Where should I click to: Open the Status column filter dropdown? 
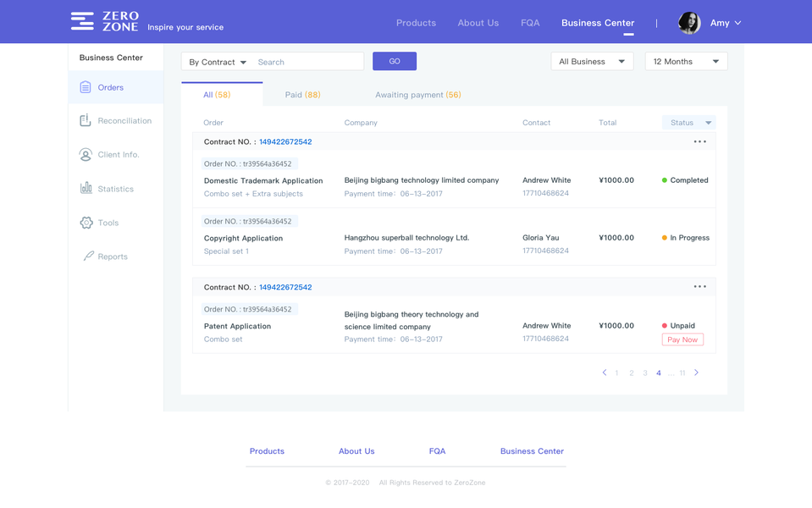coord(688,122)
